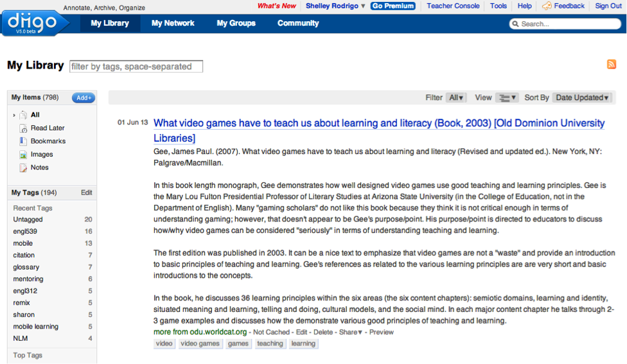Viewport: 627px width, 364px height.
Task: Expand the Sort By Date Updated dropdown
Action: (582, 98)
